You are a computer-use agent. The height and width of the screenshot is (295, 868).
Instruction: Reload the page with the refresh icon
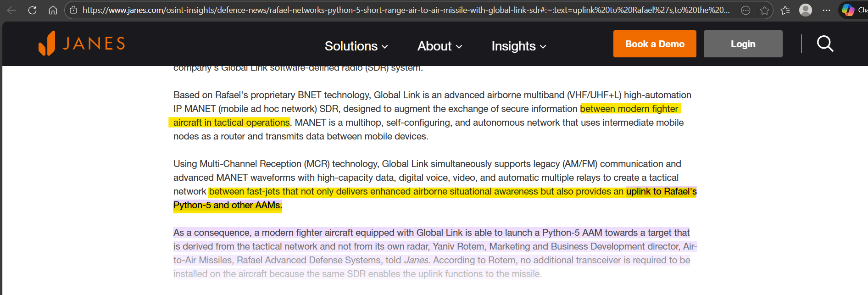point(32,10)
